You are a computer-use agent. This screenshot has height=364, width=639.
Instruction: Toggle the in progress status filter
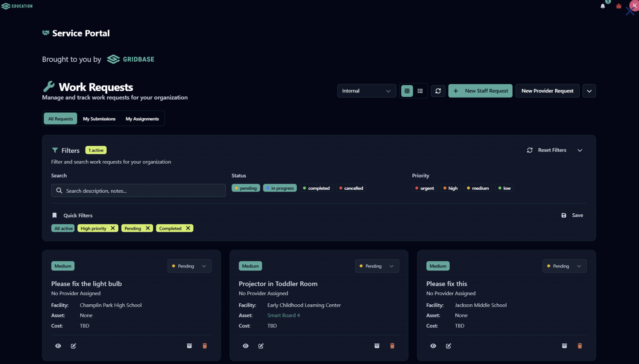pyautogui.click(x=280, y=188)
